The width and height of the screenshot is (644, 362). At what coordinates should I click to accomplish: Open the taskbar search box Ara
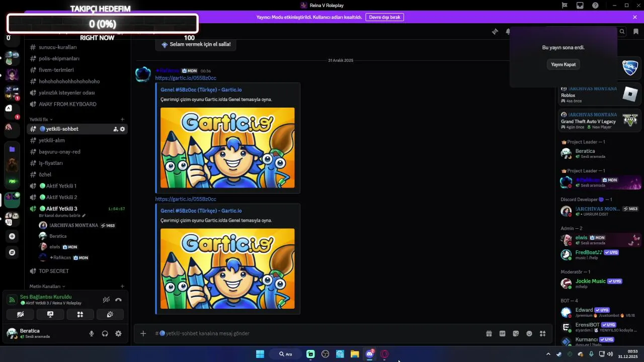pyautogui.click(x=286, y=354)
